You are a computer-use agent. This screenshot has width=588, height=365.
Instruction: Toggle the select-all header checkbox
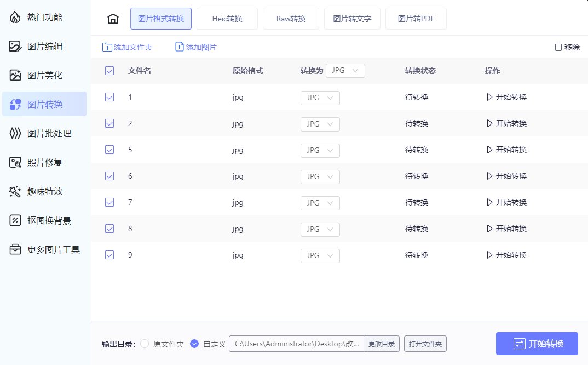[x=109, y=71]
